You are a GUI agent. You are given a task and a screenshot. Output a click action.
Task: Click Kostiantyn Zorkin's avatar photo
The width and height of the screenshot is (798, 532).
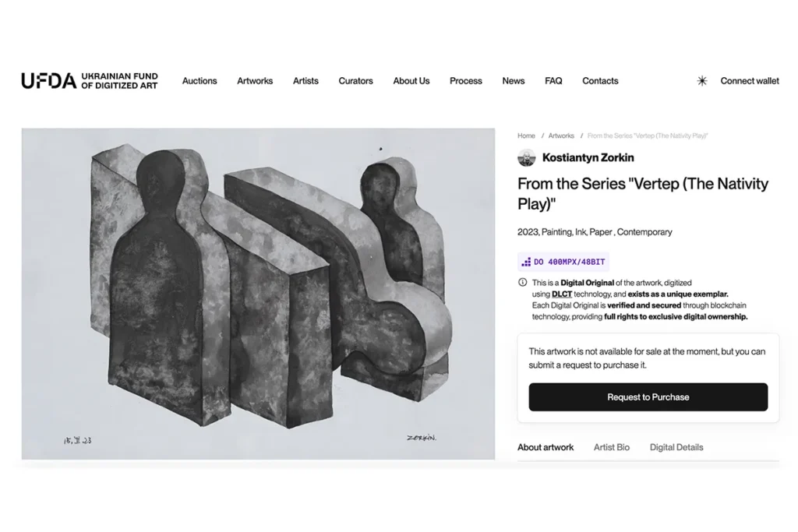[x=527, y=157]
